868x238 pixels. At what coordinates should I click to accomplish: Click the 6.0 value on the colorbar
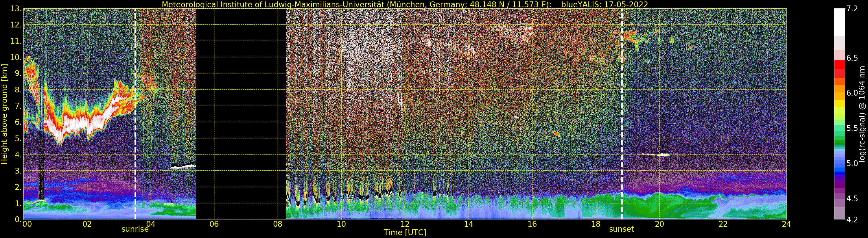(852, 93)
